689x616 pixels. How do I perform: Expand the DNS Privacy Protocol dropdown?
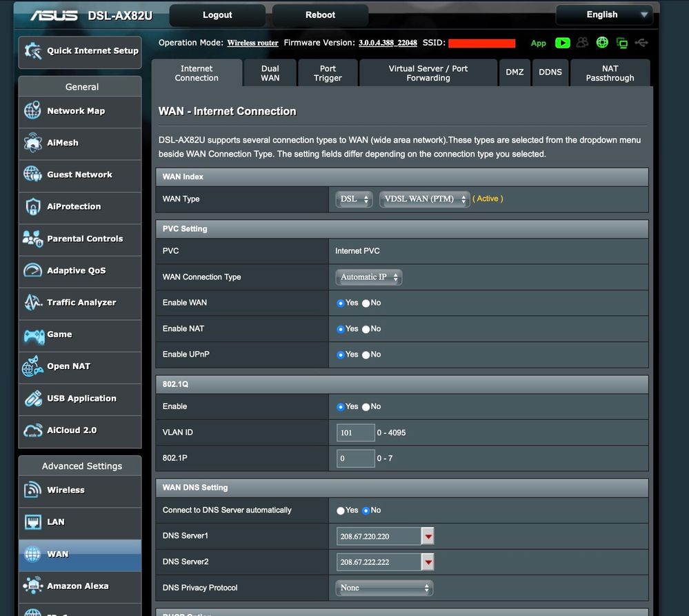pos(384,588)
